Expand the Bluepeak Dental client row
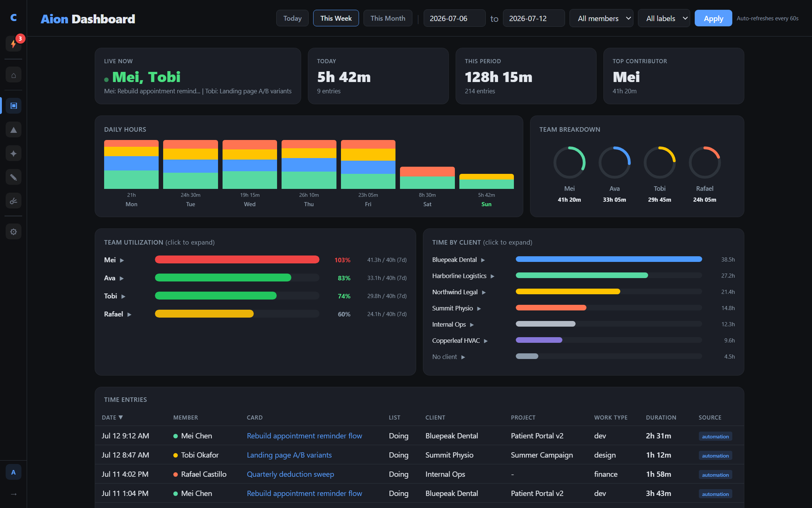The width and height of the screenshot is (812, 508). pyautogui.click(x=583, y=260)
